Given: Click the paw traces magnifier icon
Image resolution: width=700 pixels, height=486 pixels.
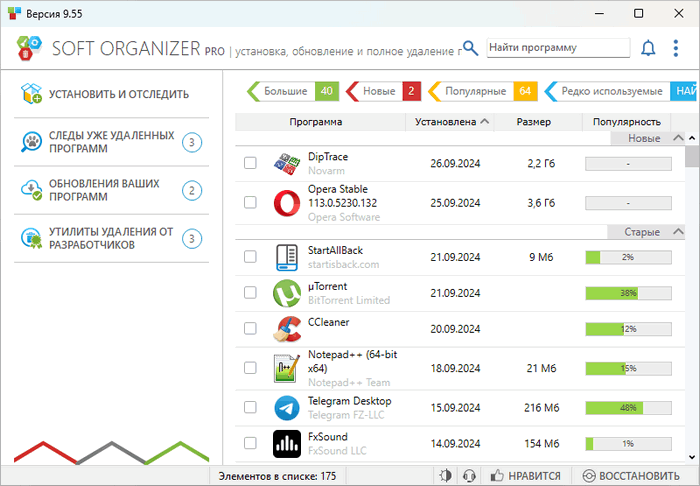Looking at the screenshot, I should [x=31, y=142].
